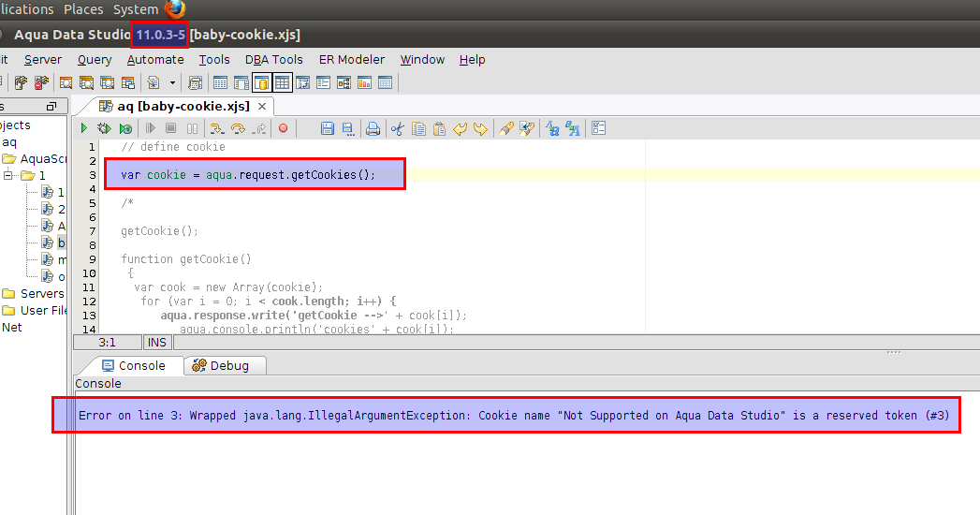This screenshot has height=515, width=980.
Task: Click the run-with-globe execute icon
Action: click(125, 128)
